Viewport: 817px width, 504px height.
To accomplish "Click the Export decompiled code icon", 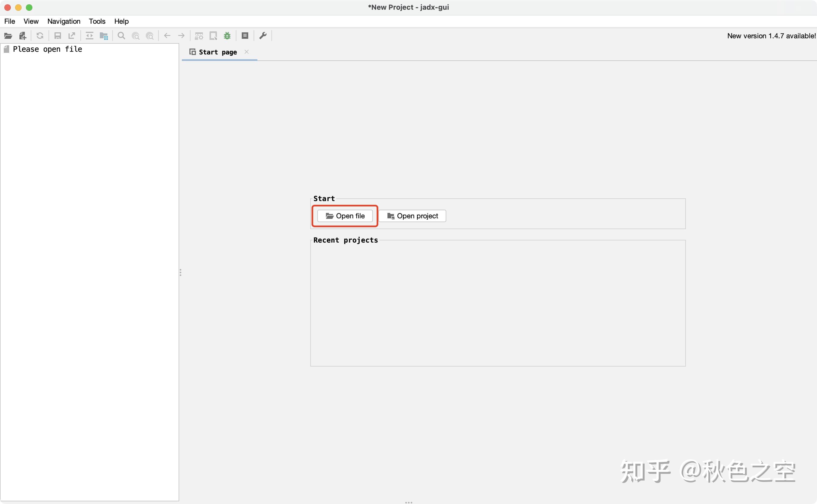I will coord(72,36).
